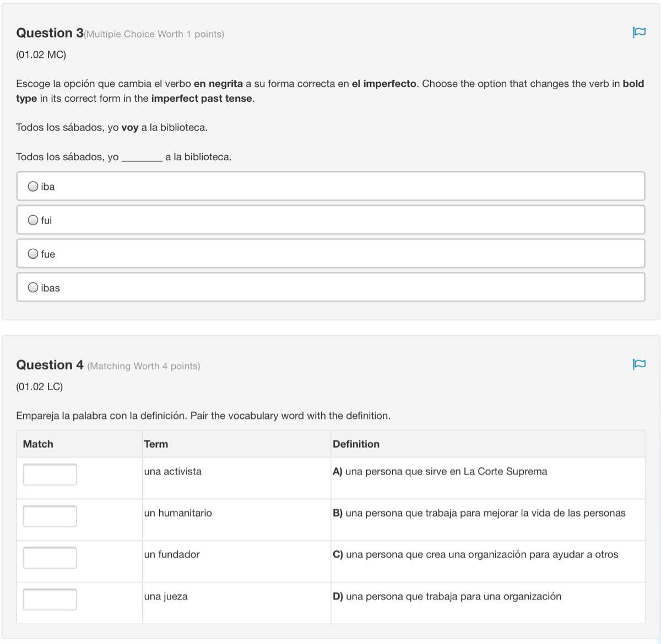Select the 'iba' radio button
This screenshot has height=644, width=661.
point(33,187)
